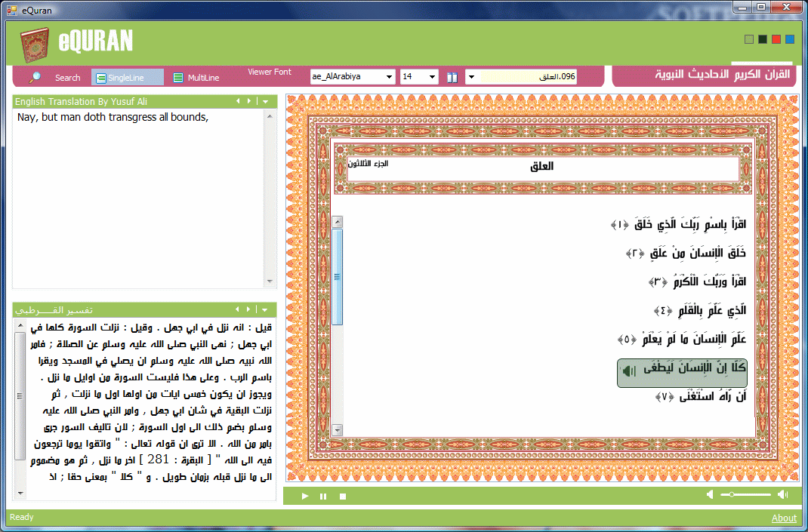Stop the recitation audio
Image resolution: width=808 pixels, height=532 pixels.
(x=343, y=497)
